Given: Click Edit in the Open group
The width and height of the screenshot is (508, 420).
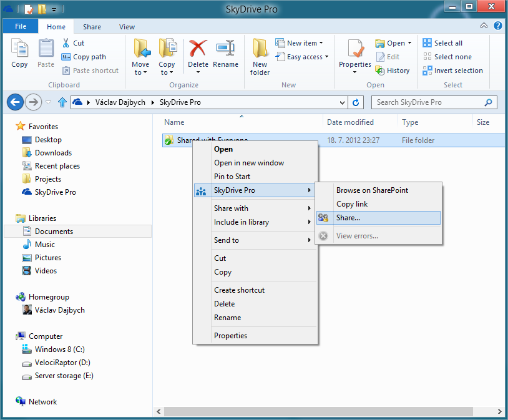Looking at the screenshot, I should (x=388, y=57).
